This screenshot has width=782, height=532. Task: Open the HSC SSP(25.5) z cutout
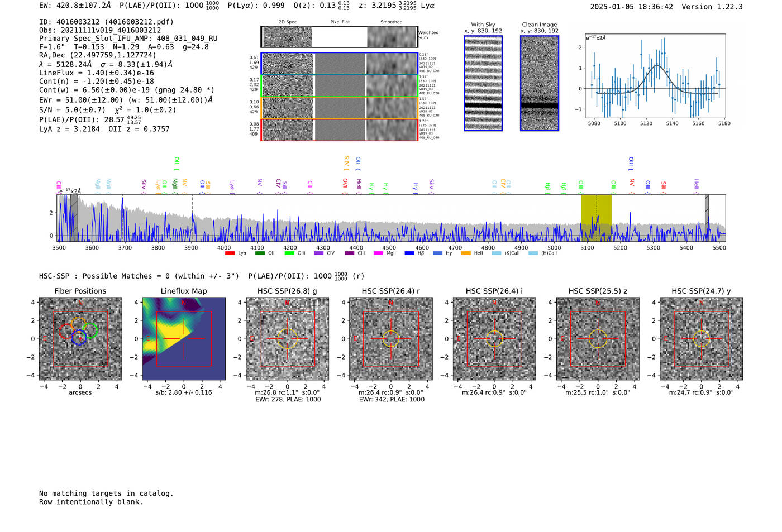(598, 338)
